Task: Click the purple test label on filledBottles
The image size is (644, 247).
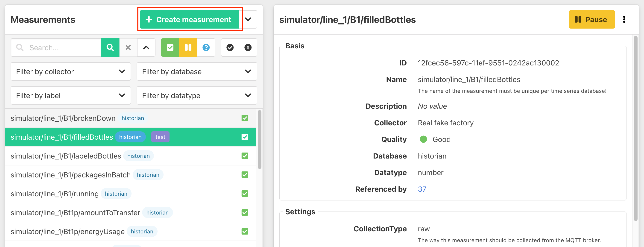Action: (x=160, y=137)
